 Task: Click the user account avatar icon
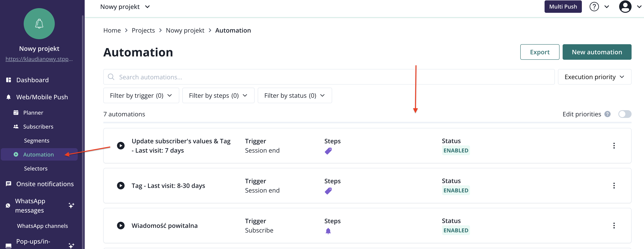click(x=625, y=7)
